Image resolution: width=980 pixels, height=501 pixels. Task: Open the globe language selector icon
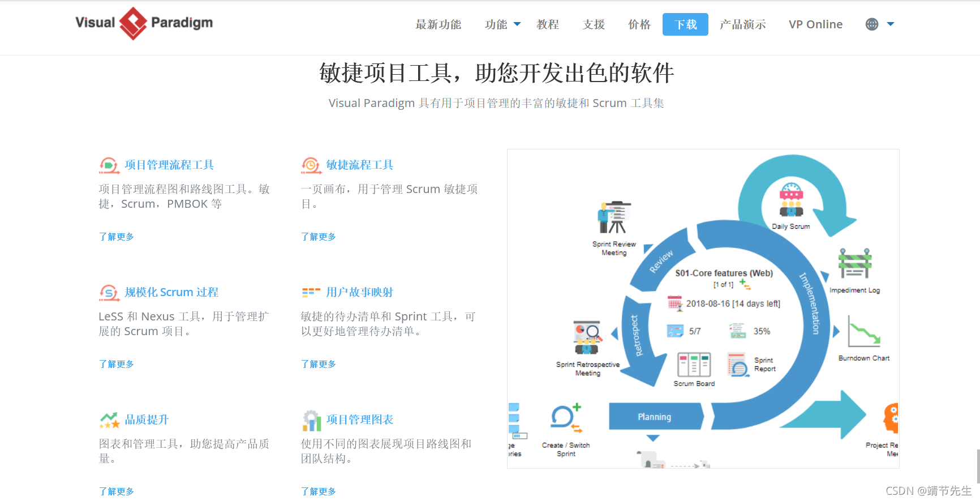[x=872, y=24]
